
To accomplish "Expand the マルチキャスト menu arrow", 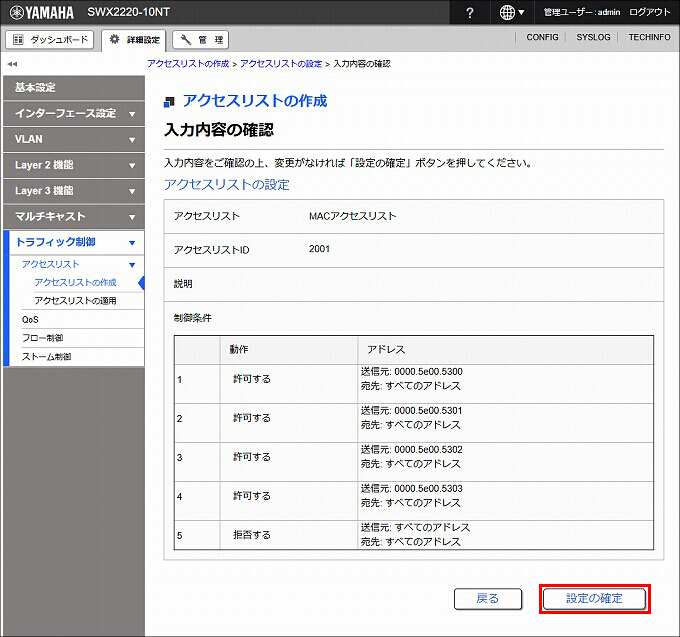I will (x=132, y=217).
